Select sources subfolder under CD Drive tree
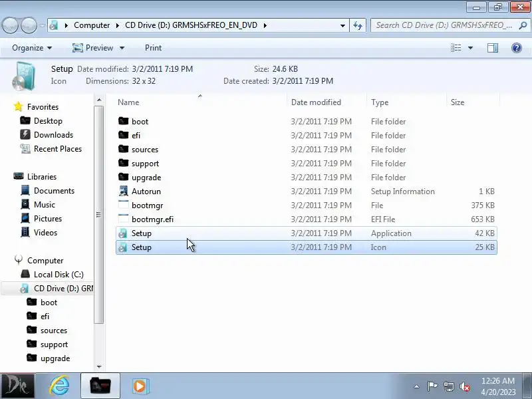The width and height of the screenshot is (532, 399). pos(47,330)
